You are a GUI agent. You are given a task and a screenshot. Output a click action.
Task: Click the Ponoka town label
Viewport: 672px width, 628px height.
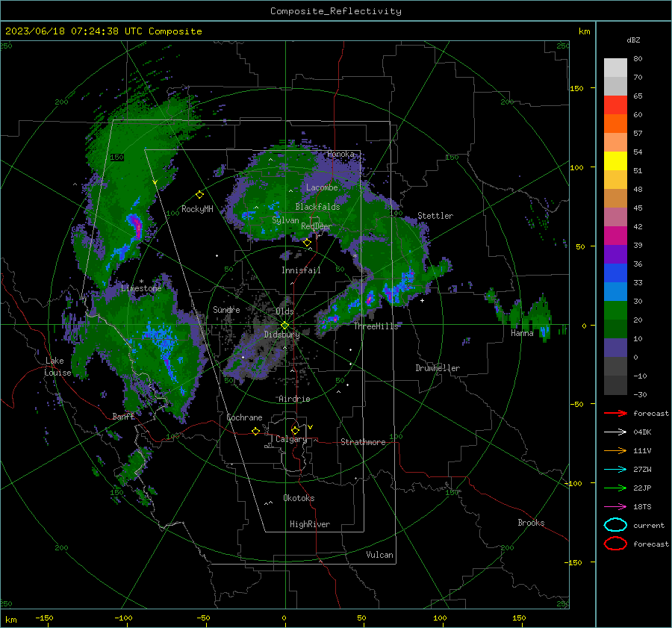340,154
